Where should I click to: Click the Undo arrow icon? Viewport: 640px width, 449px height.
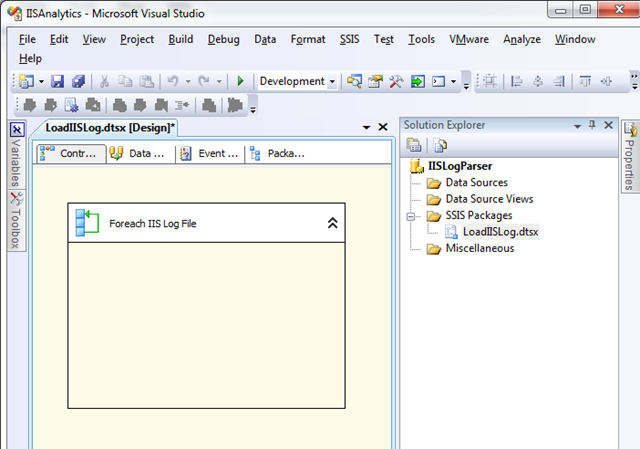pos(173,81)
